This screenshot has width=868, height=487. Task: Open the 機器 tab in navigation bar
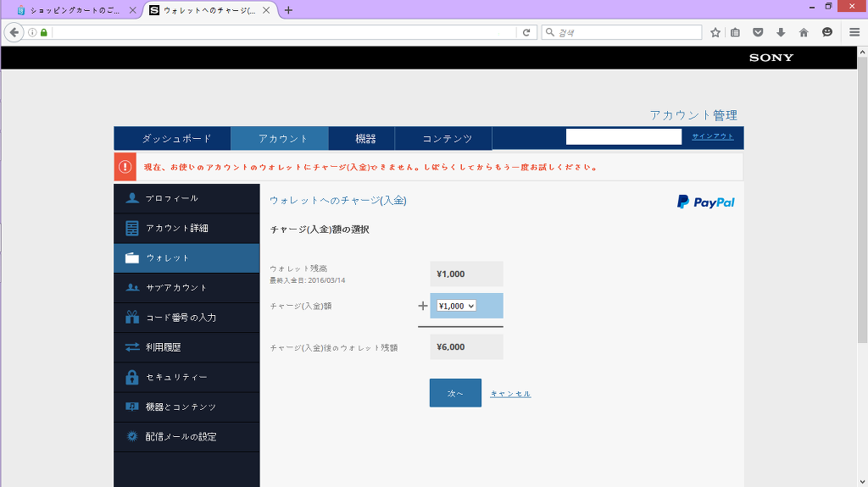coord(365,139)
